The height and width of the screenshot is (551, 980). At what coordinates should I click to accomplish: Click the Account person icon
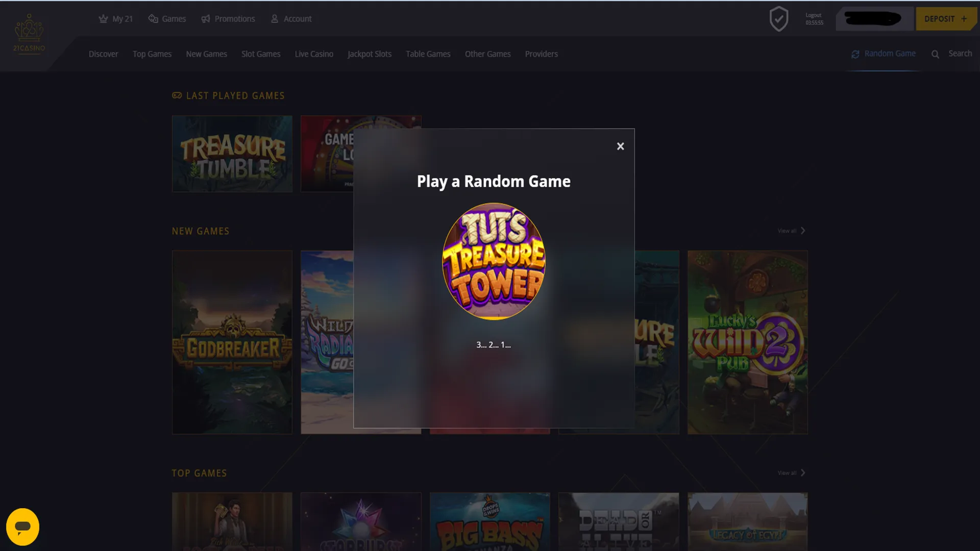[x=274, y=18]
